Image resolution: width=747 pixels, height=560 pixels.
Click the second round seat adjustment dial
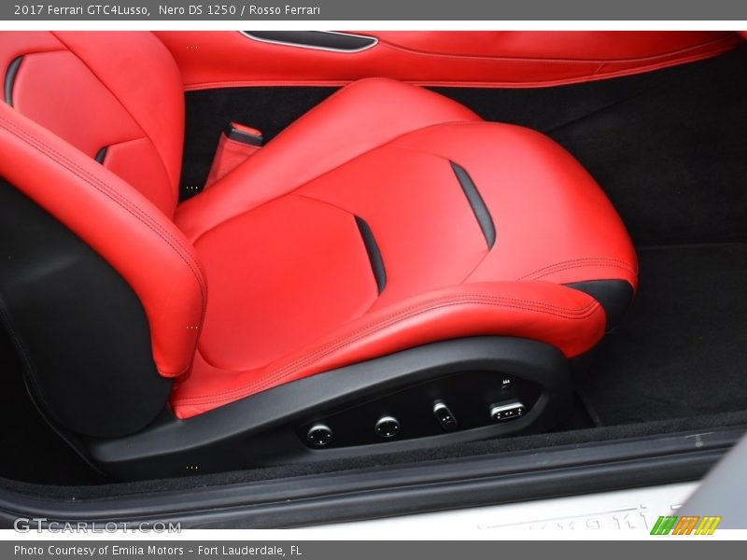click(x=387, y=426)
